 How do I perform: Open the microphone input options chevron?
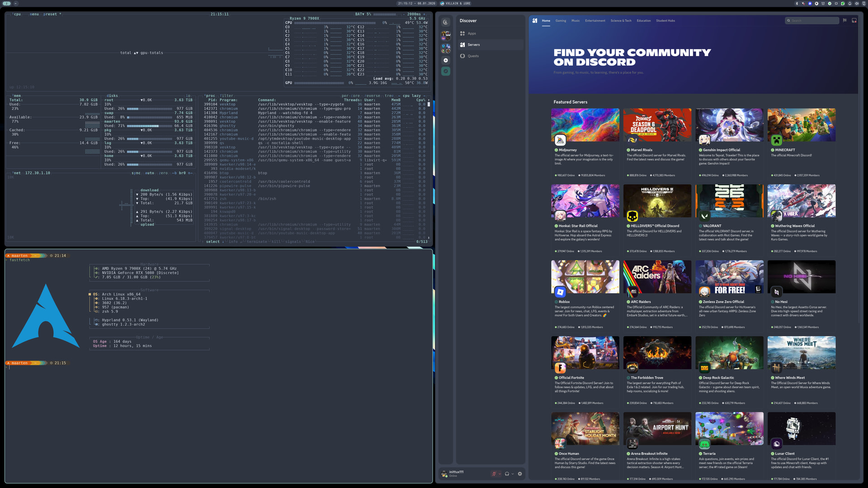(x=500, y=474)
